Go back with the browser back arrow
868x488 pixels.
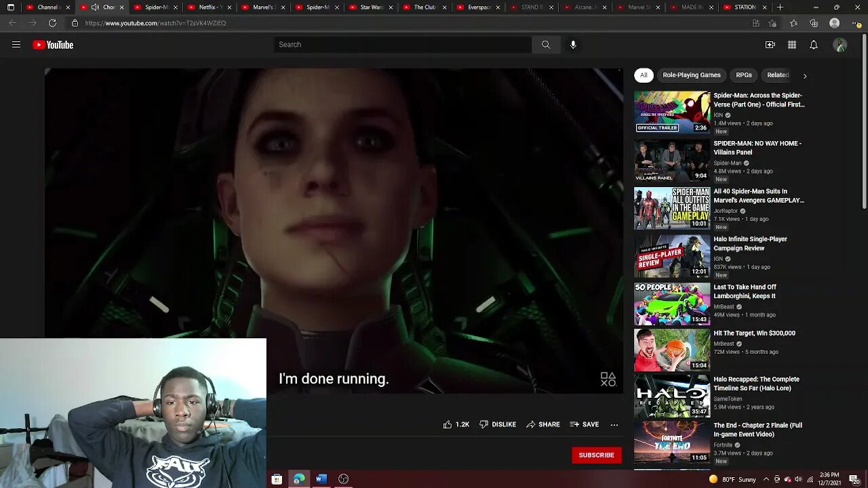coord(13,23)
